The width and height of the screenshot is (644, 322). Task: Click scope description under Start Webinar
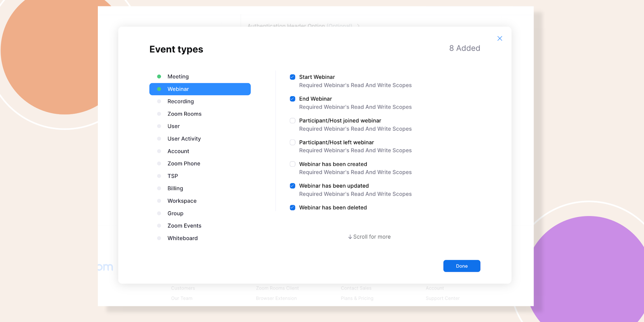[355, 85]
